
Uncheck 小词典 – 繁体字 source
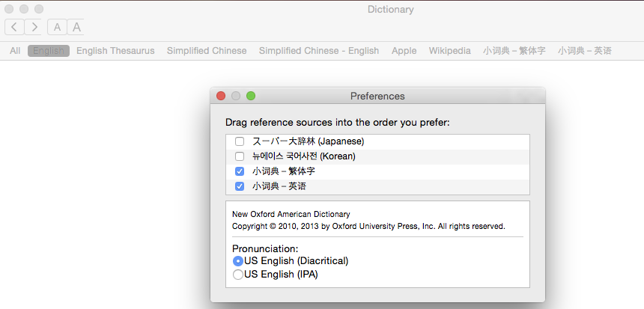pyautogui.click(x=240, y=171)
